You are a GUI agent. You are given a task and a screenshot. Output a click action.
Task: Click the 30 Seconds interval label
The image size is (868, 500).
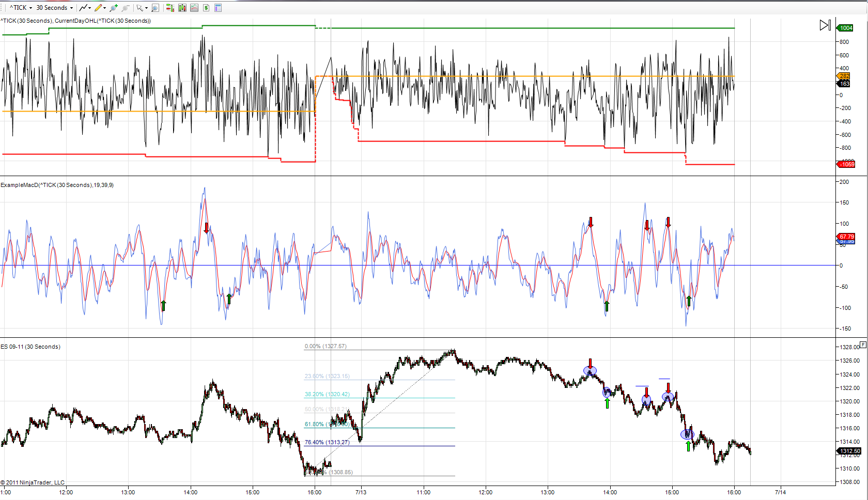52,8
